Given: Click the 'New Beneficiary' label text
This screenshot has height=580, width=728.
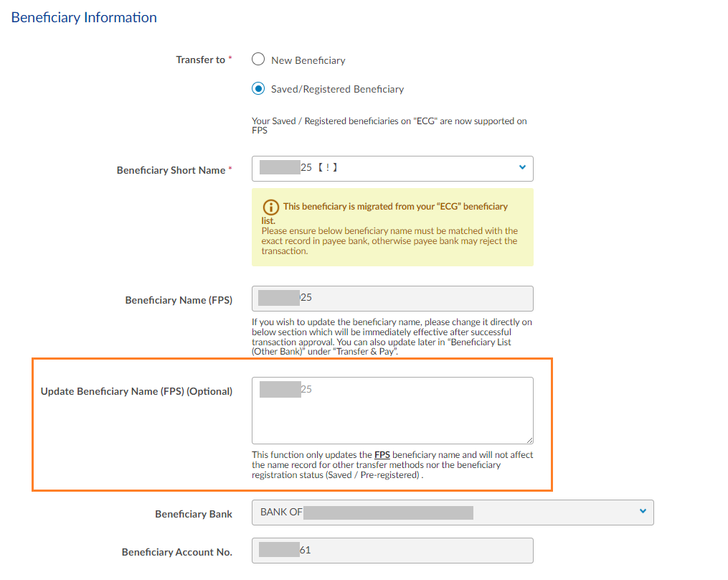Looking at the screenshot, I should [308, 60].
